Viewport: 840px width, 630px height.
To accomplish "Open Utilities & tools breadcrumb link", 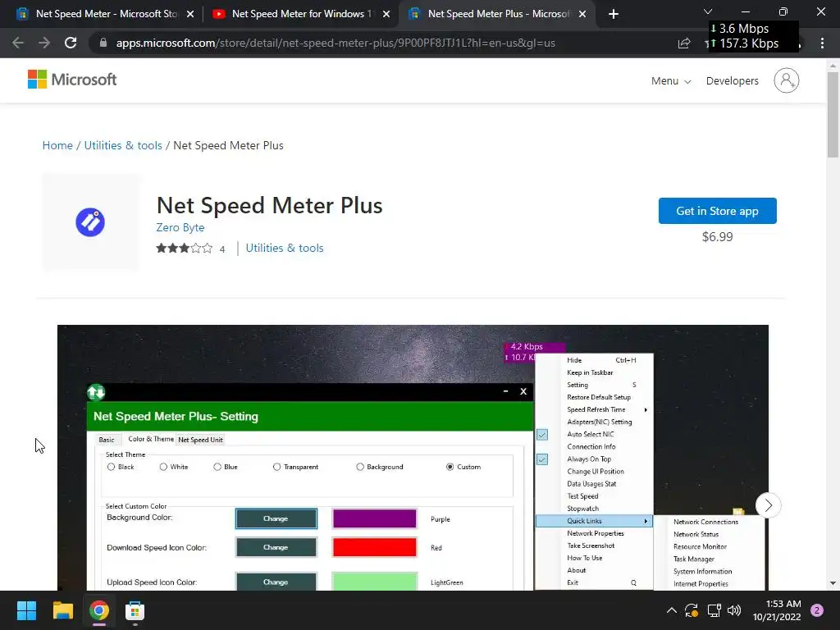I will pos(123,145).
